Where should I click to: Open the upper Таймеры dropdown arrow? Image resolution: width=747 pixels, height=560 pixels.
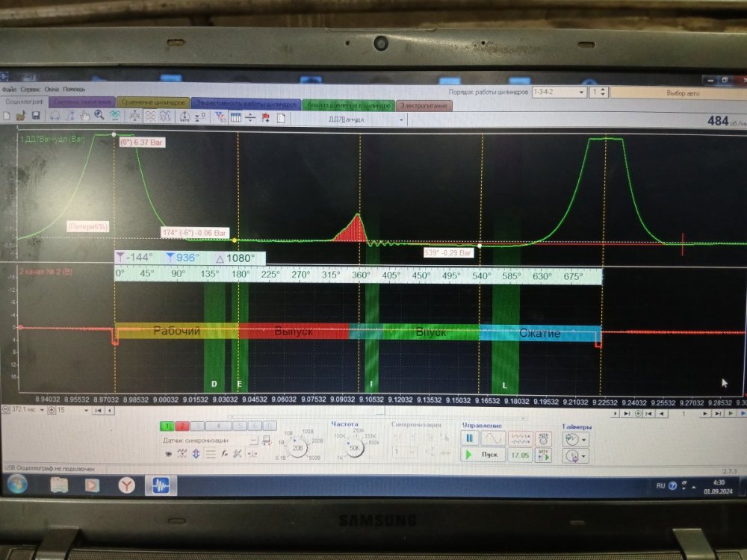tap(583, 439)
